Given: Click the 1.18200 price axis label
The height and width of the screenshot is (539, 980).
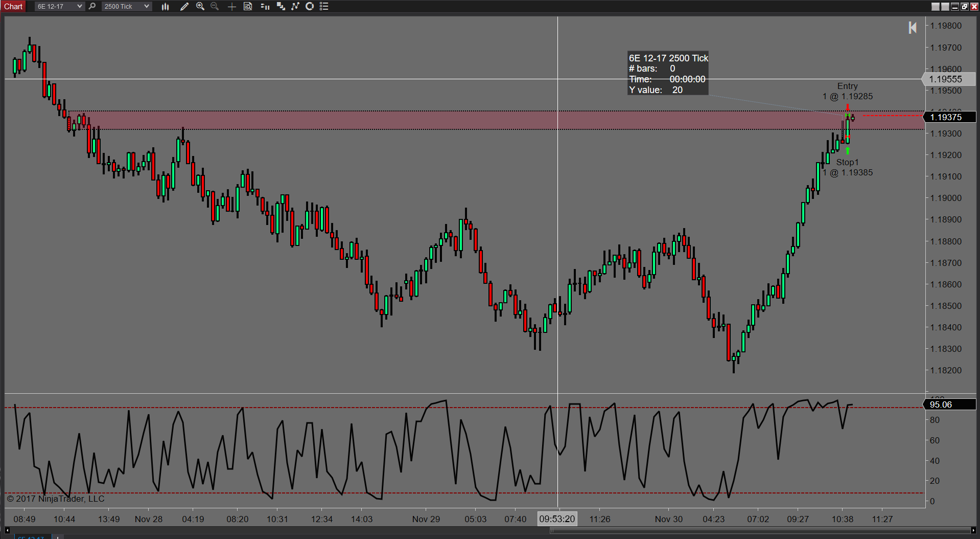Looking at the screenshot, I should click(x=946, y=370).
